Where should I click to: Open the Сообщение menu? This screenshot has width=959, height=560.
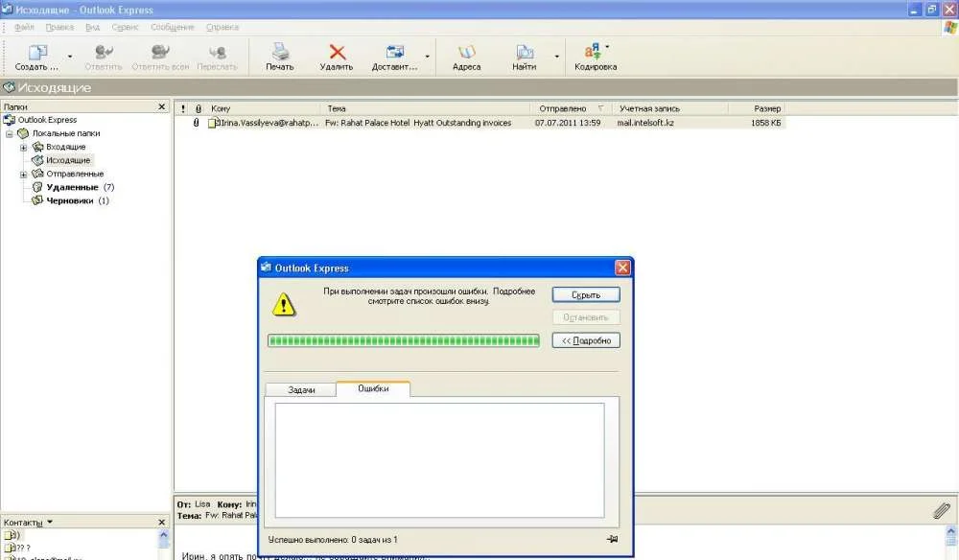tap(172, 28)
